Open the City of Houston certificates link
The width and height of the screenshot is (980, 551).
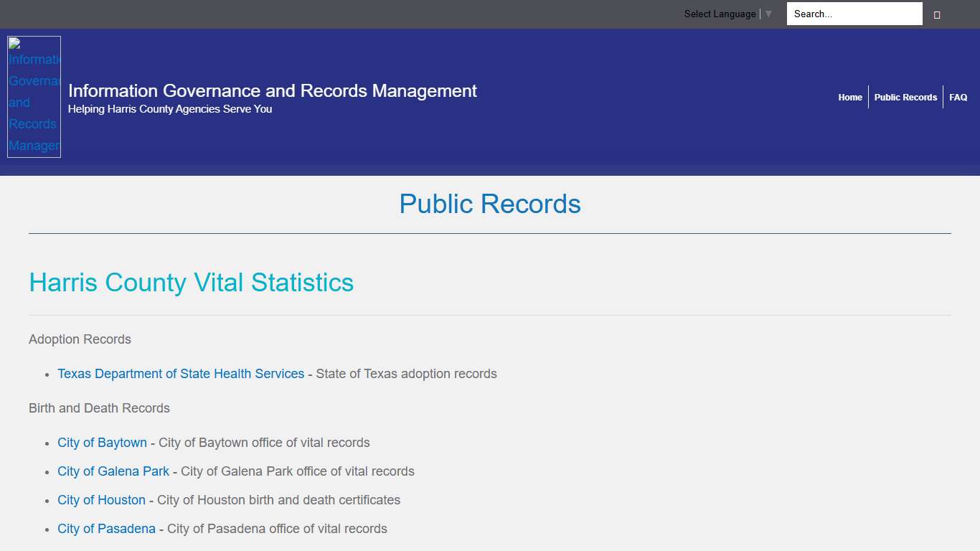coord(101,500)
